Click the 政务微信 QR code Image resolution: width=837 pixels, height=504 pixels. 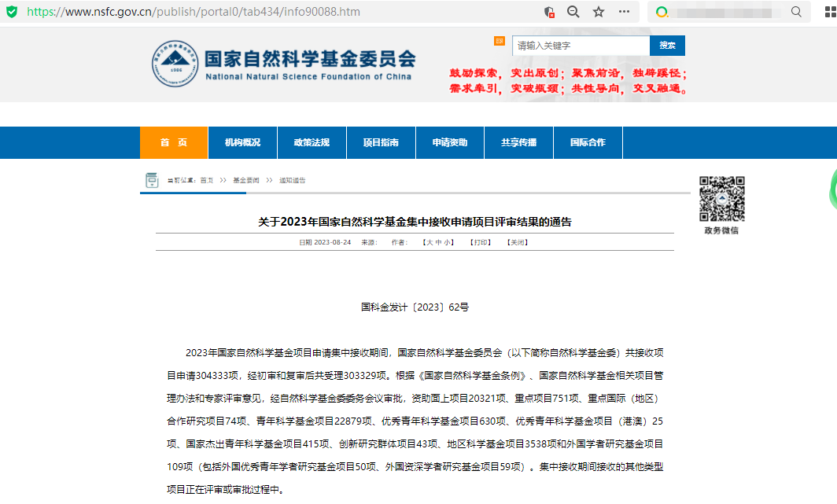[721, 199]
